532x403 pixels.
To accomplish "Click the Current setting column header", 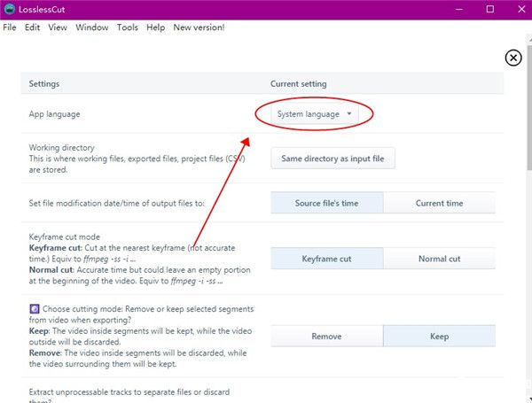I will click(x=299, y=84).
